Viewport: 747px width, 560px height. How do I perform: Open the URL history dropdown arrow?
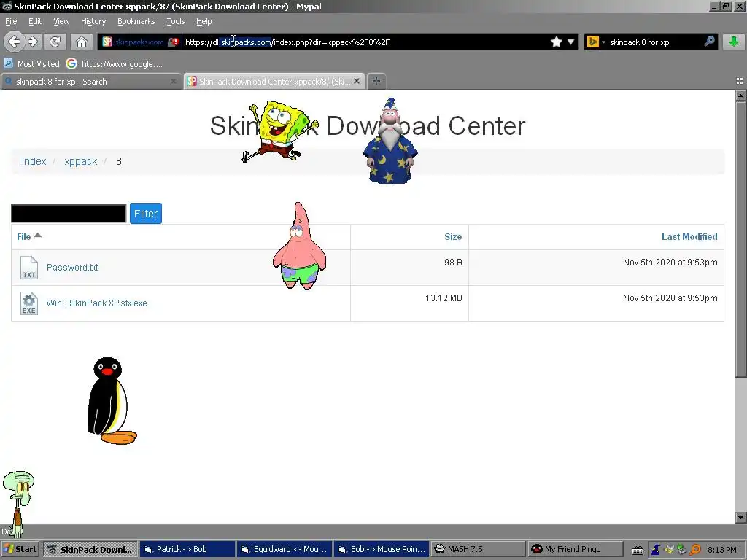(x=570, y=42)
